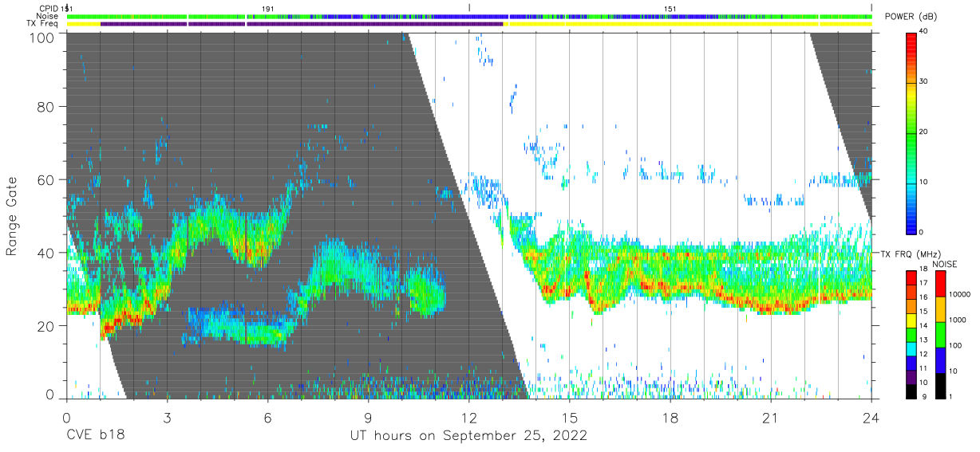Click the x-axis tick label '24'
This screenshot has width=980, height=452.
pos(871,417)
